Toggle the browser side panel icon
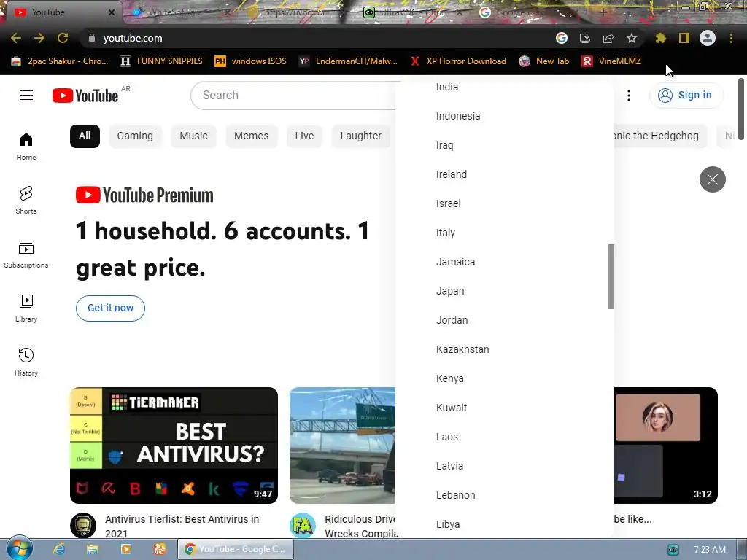This screenshot has height=560, width=747. click(684, 38)
